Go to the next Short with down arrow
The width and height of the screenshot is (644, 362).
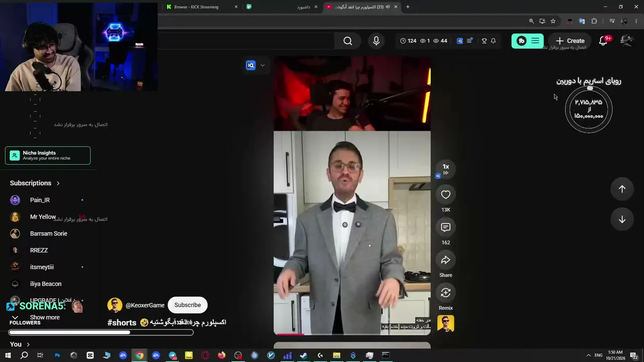622,219
